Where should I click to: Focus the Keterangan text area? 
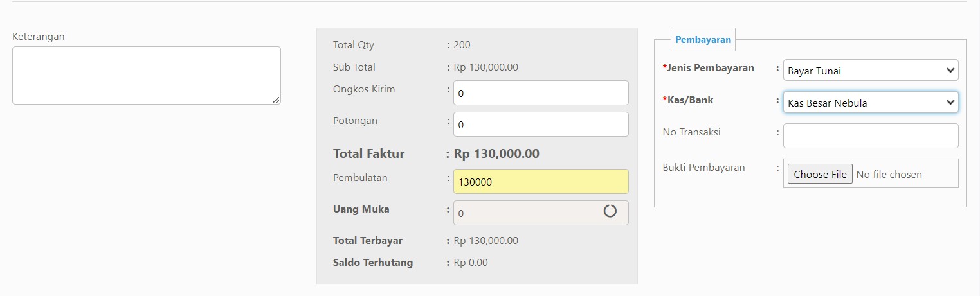click(147, 75)
